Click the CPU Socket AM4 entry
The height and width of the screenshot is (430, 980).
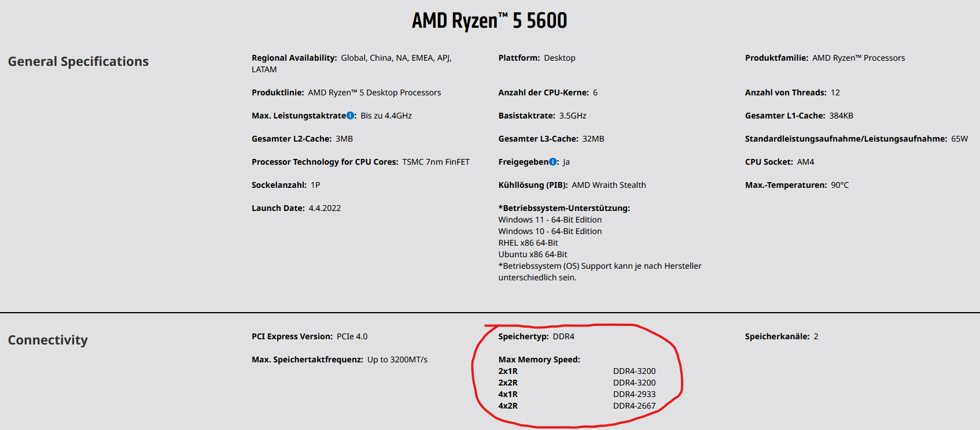[x=779, y=162]
